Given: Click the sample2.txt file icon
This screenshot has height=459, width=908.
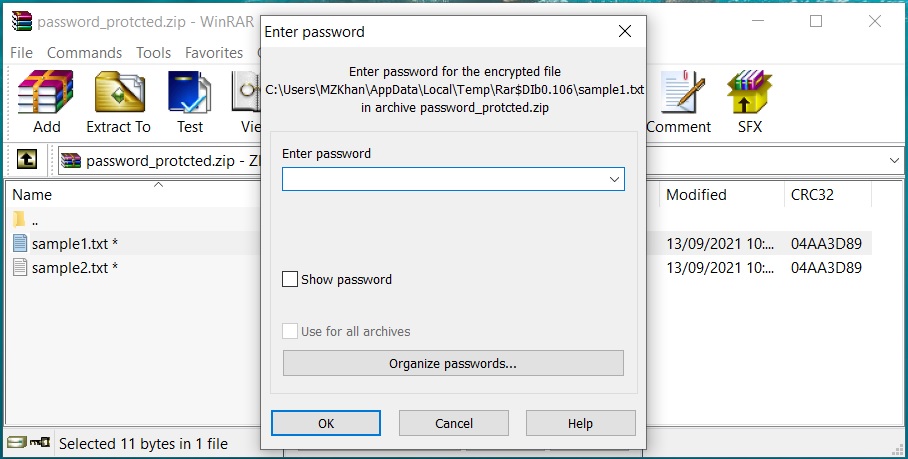Looking at the screenshot, I should (21, 267).
